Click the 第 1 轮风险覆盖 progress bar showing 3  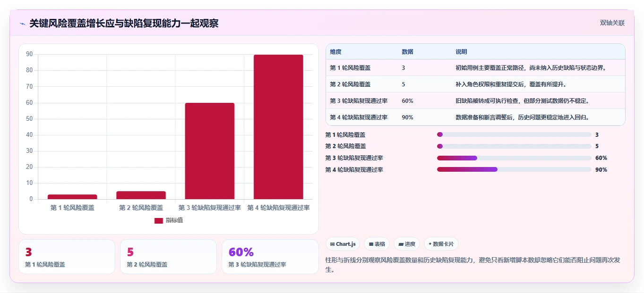pos(514,135)
